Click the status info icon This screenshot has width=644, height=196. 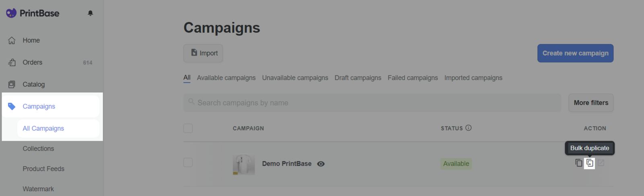[x=469, y=128]
